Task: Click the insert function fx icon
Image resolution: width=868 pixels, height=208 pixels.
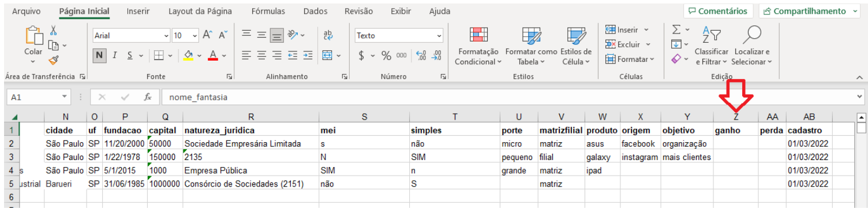Action: pos(148,97)
